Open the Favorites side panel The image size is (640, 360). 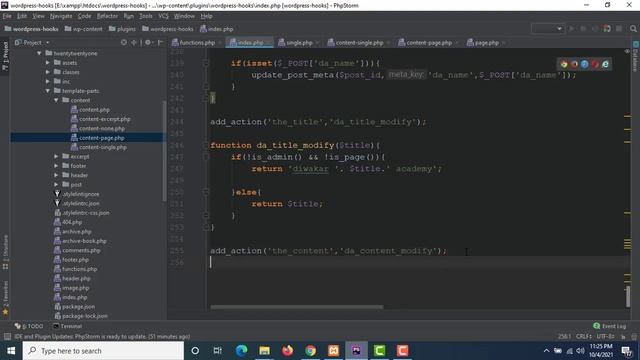click(x=5, y=298)
